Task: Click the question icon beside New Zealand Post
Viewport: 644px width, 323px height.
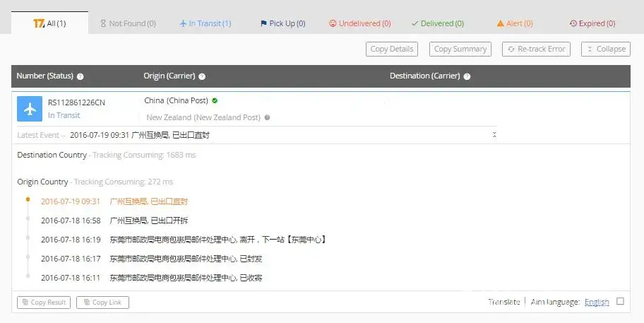Action: [268, 117]
